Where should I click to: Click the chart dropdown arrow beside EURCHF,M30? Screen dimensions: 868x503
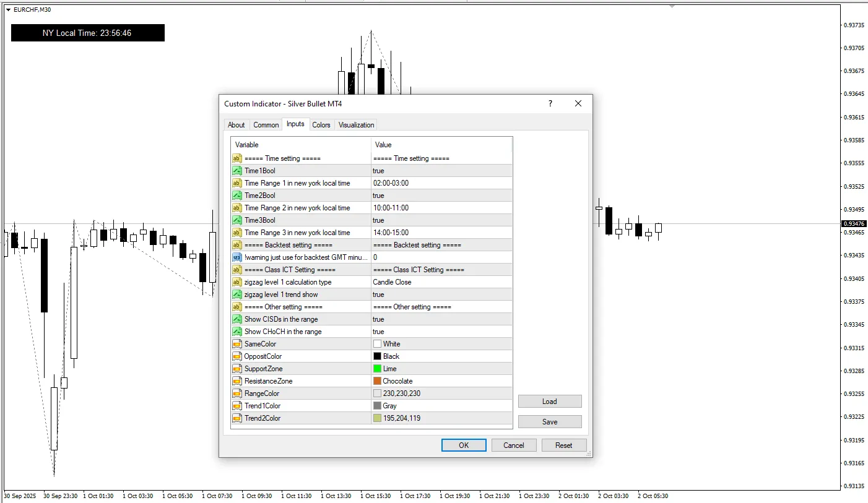[x=8, y=10]
